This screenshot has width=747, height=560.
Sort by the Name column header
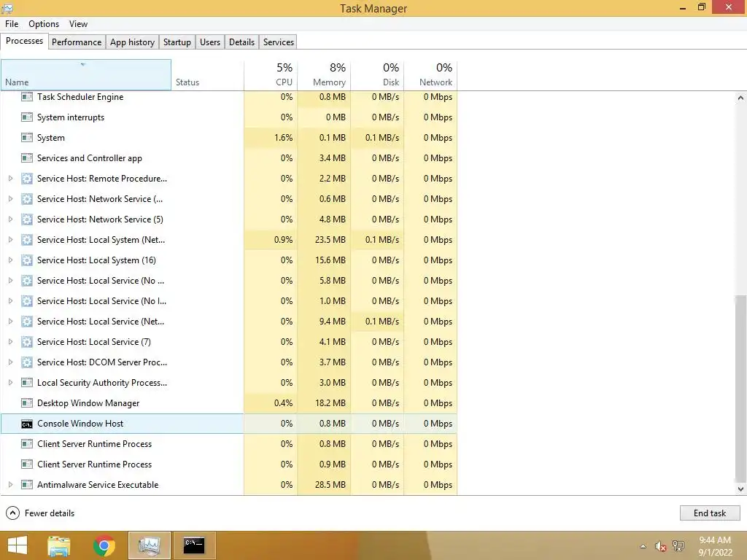86,75
